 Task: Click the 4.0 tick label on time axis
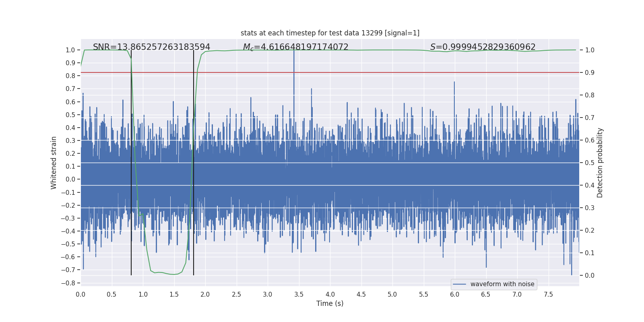[330, 295]
